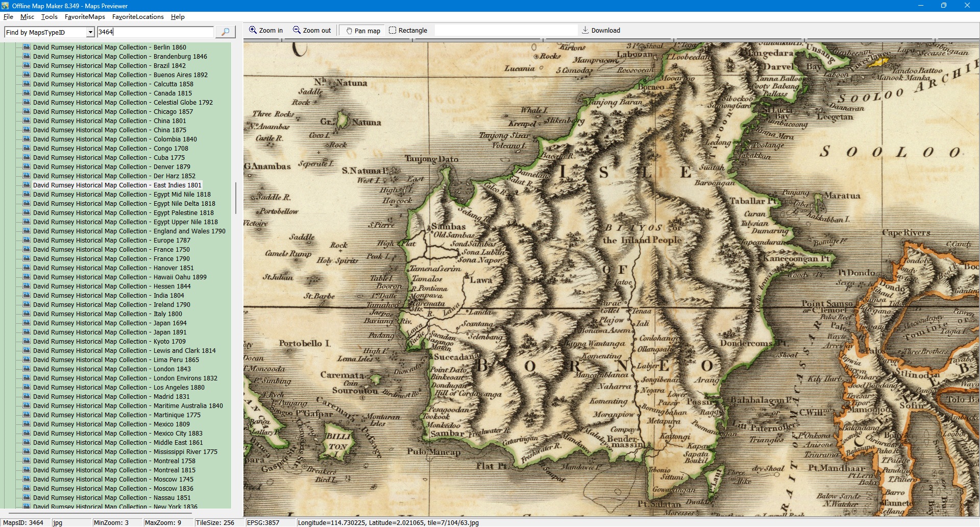This screenshot has width=980, height=527.
Task: Click the Zoom in magnifier icon
Action: point(253,30)
